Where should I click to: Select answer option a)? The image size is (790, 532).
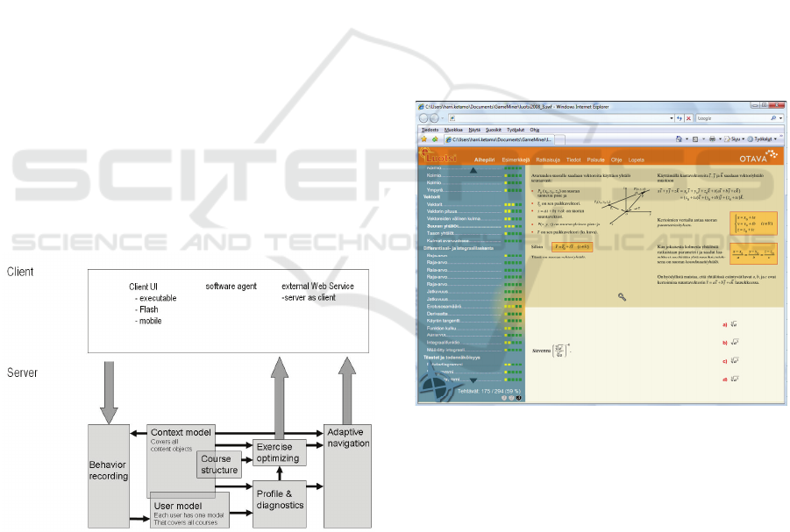click(x=724, y=323)
